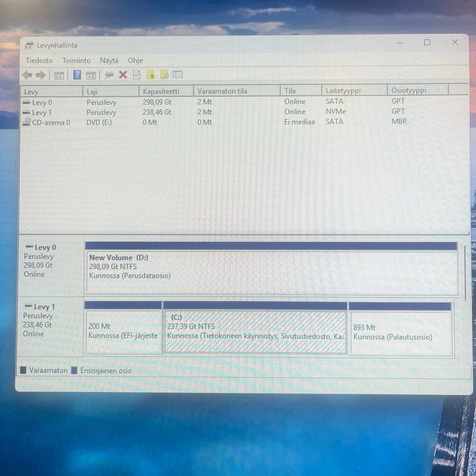Screen dimensions: 476x476
Task: Click the list view icon ending the toolbar
Action: (178, 74)
